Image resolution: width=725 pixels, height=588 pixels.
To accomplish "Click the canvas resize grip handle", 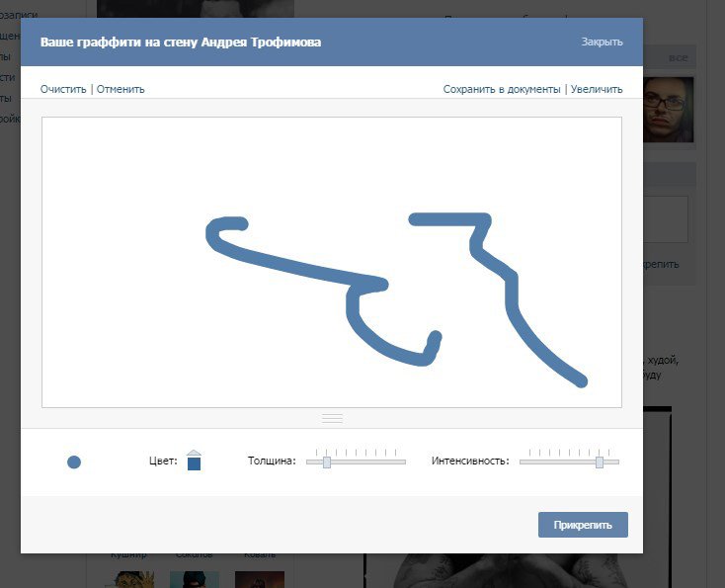I will pos(333,419).
